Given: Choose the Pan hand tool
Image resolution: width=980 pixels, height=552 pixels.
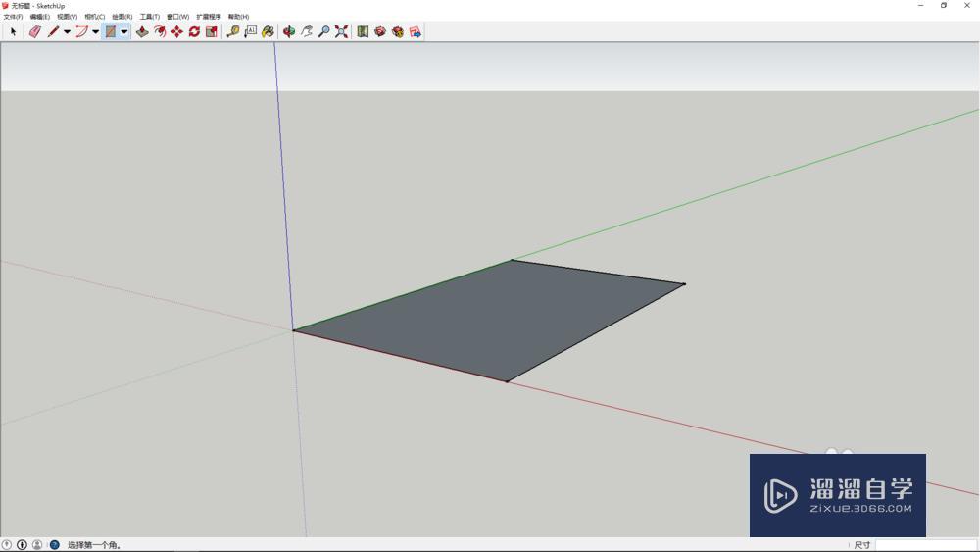Looking at the screenshot, I should [x=306, y=31].
